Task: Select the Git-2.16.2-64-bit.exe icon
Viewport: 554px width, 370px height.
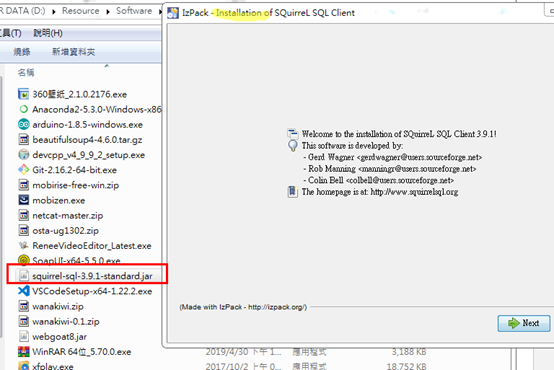Action: (24, 170)
